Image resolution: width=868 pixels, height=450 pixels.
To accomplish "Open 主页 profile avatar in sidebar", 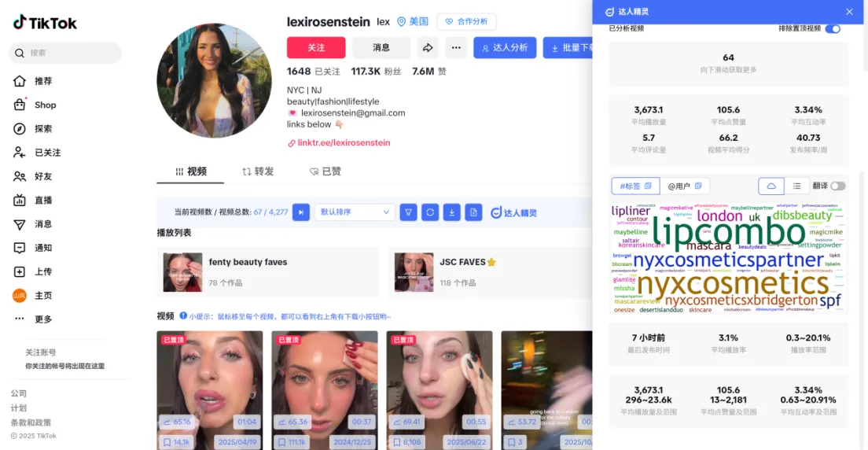I will [x=20, y=295].
